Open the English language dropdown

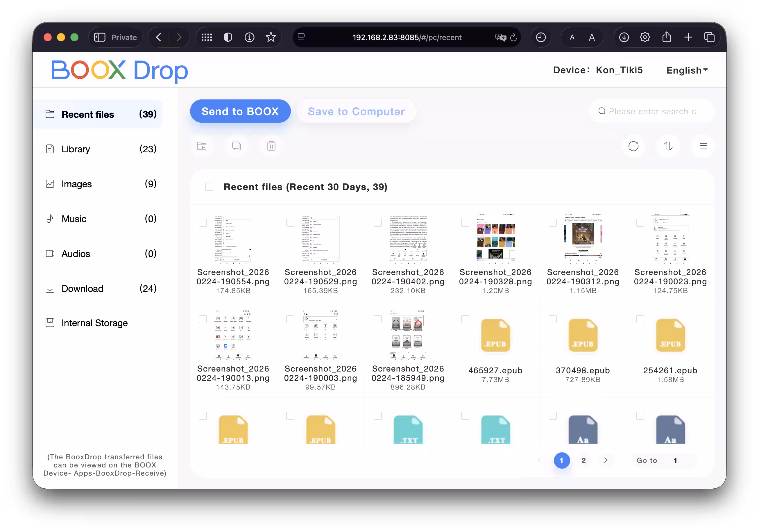point(687,70)
